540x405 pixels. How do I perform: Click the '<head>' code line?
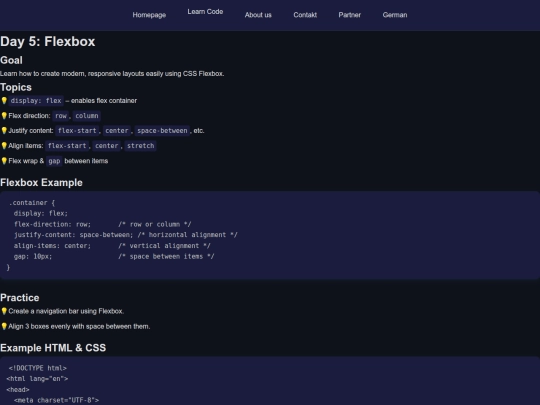pos(18,390)
